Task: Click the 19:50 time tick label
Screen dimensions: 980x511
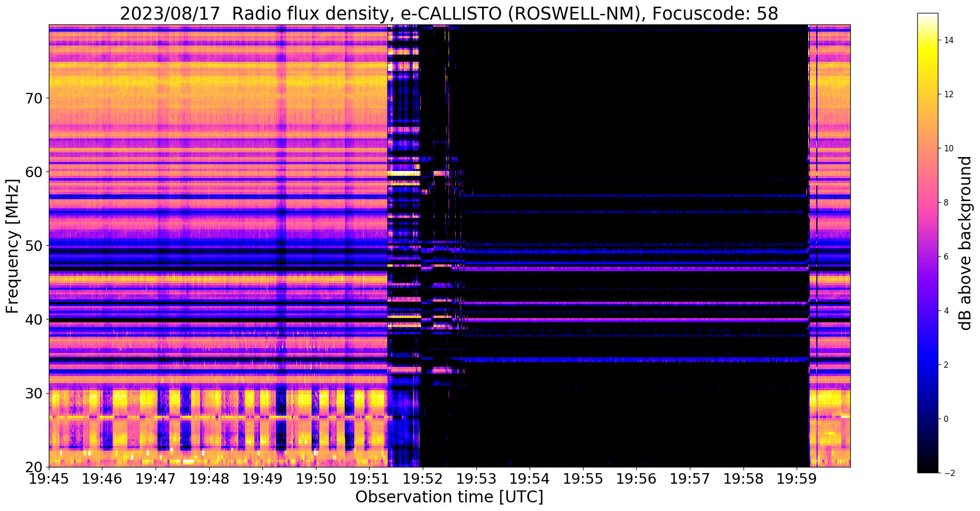Action: pyautogui.click(x=316, y=478)
